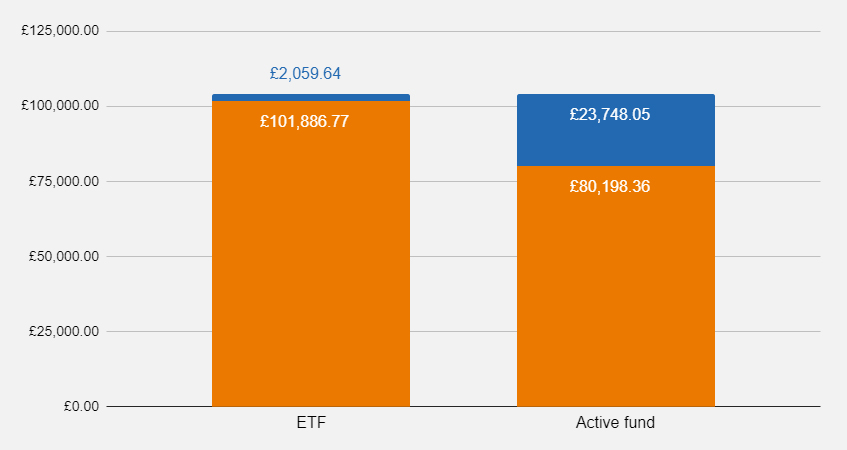Click the £75,000.00 y-axis label
The image size is (847, 450).
[x=63, y=181]
